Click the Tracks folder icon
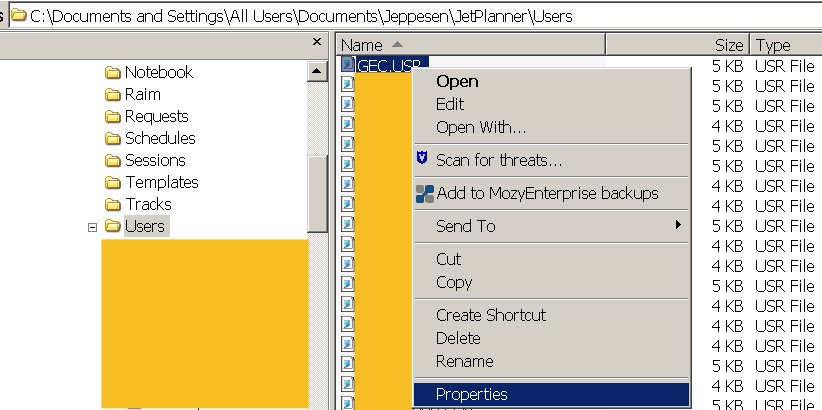 tap(113, 204)
